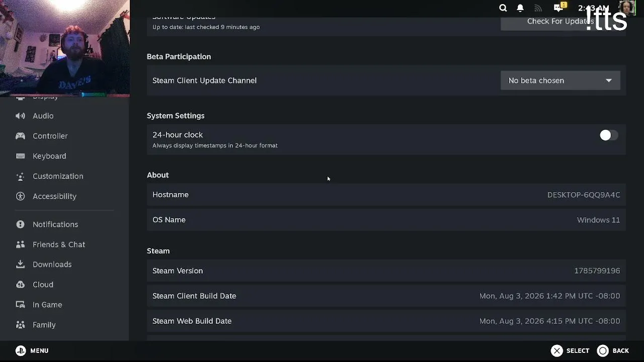
Task: Select the Controller gamepad icon
Action: tap(20, 136)
